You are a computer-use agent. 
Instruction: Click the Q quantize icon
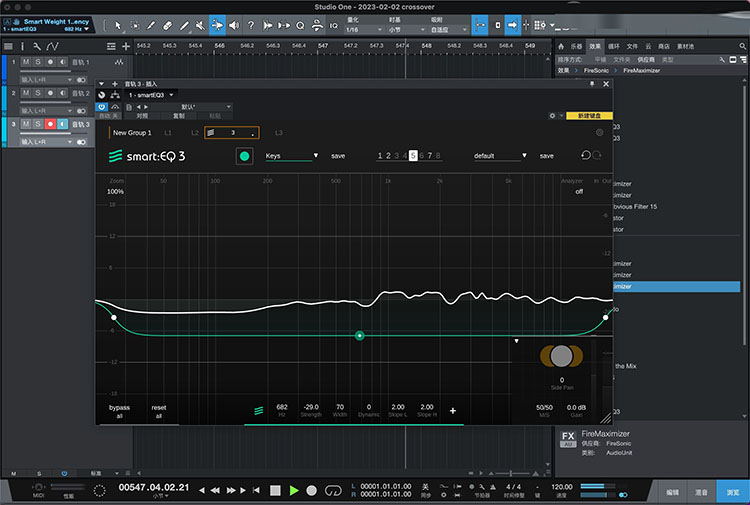[300, 25]
